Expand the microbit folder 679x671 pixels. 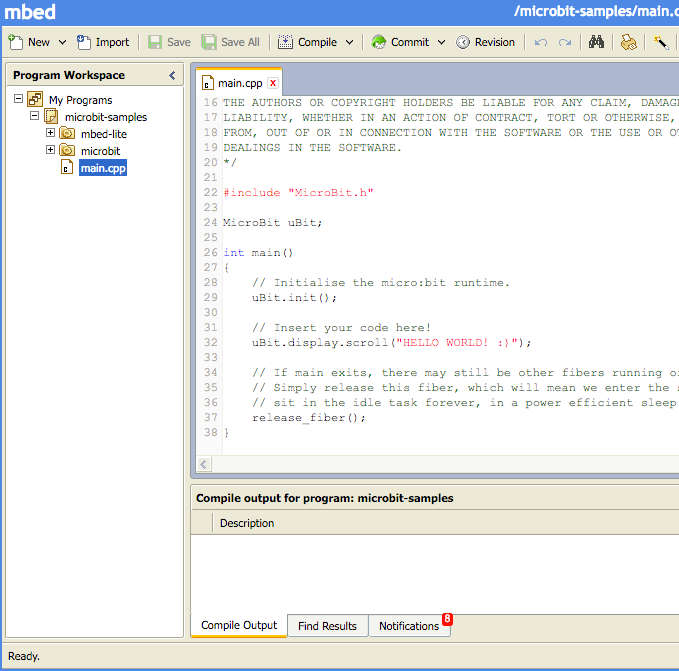pyautogui.click(x=51, y=150)
